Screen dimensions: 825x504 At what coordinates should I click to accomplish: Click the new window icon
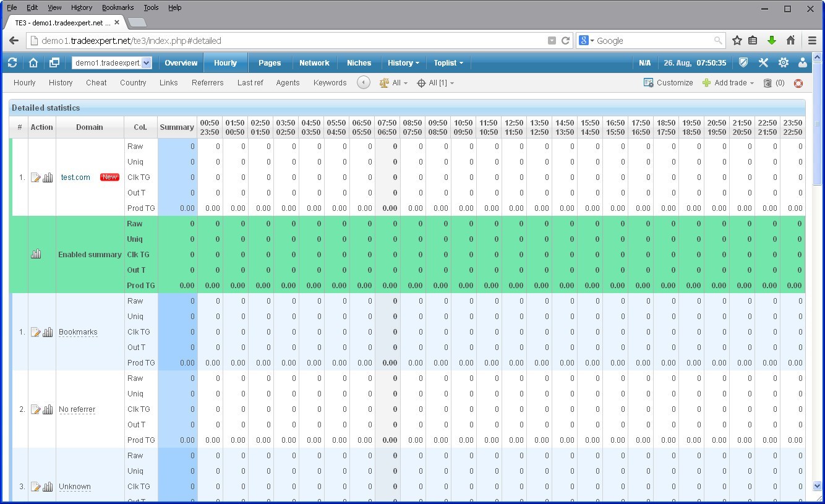(x=54, y=62)
